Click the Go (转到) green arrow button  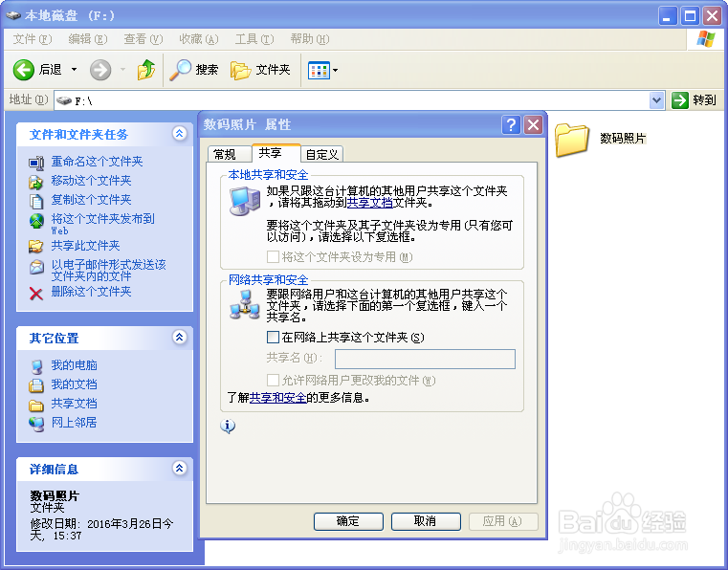tap(680, 99)
